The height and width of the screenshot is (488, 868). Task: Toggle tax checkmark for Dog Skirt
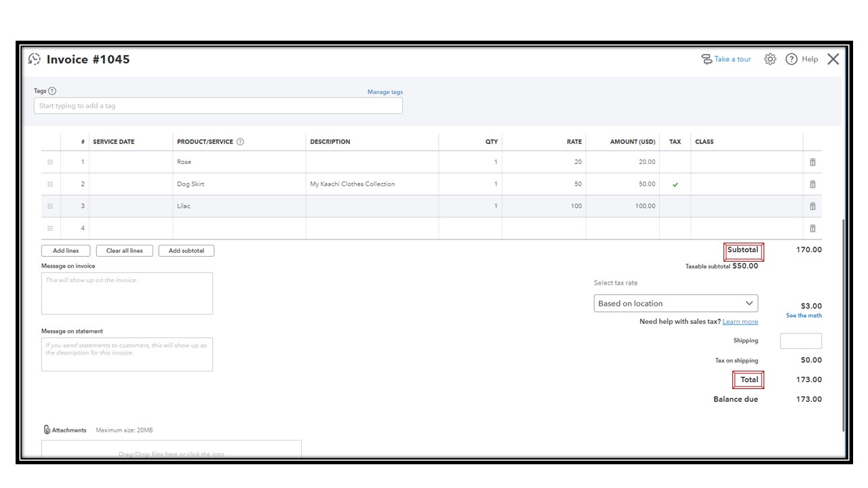[675, 184]
